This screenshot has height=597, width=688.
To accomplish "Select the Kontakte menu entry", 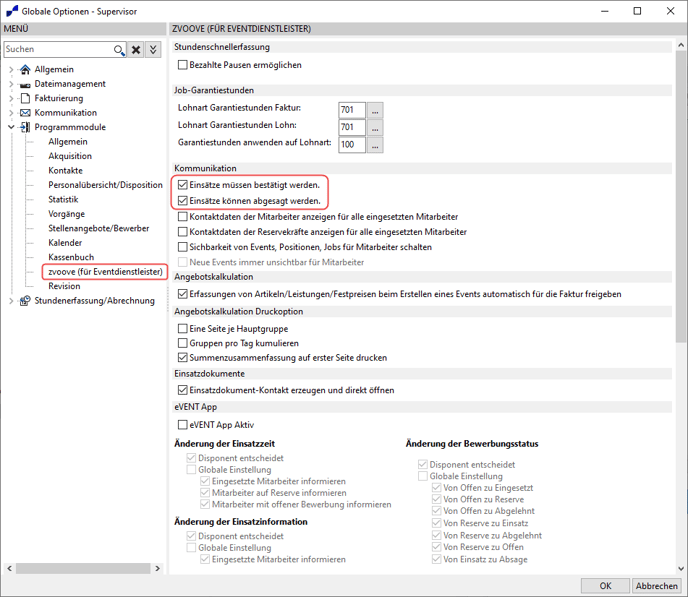I will click(x=65, y=171).
